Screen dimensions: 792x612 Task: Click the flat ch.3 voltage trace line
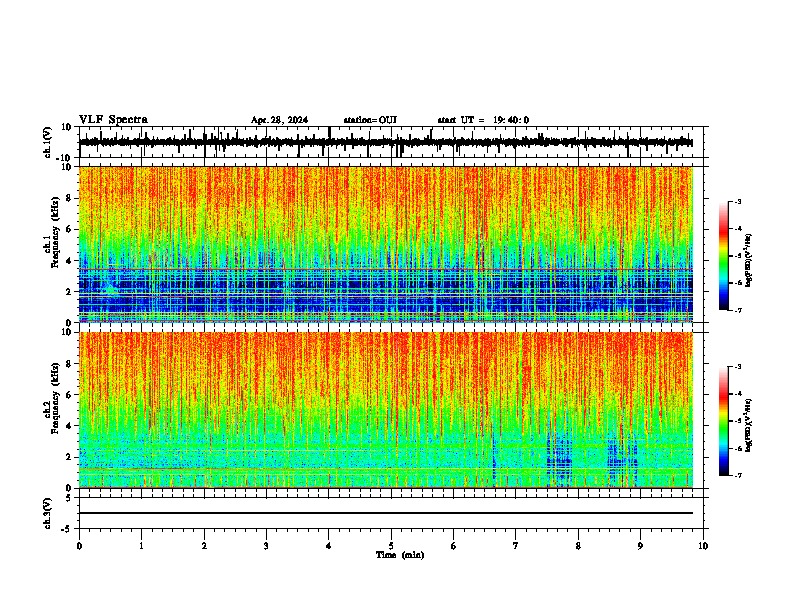pyautogui.click(x=386, y=513)
